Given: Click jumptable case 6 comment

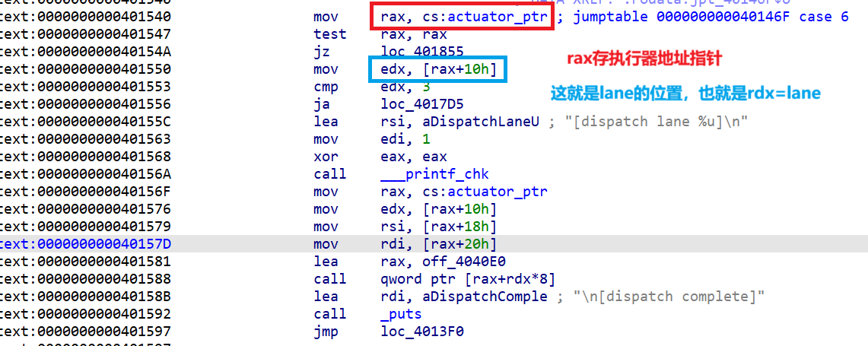Looking at the screenshot, I should [710, 17].
